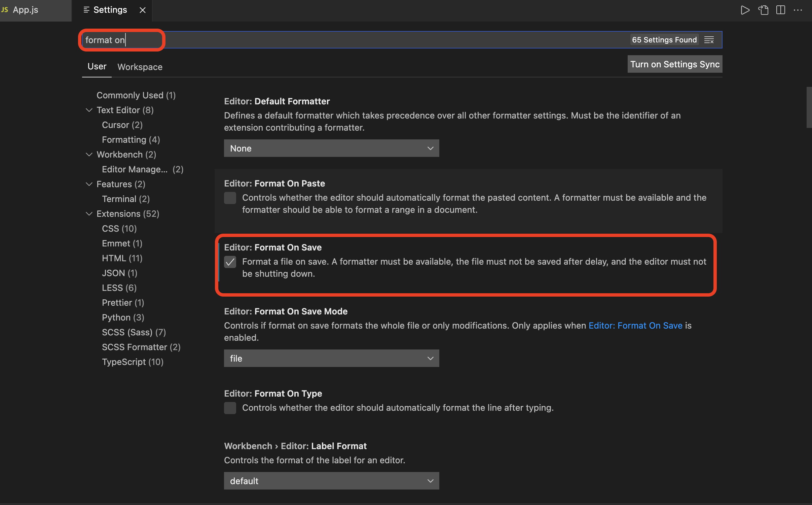Open the Default Formatter dropdown
This screenshot has height=505, width=812.
click(x=331, y=148)
